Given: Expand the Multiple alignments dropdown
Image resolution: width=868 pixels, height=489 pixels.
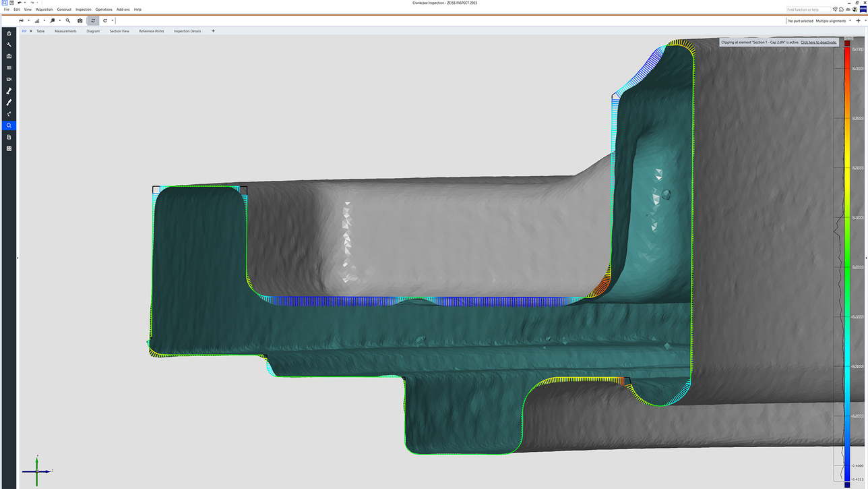Looking at the screenshot, I should tap(850, 21).
